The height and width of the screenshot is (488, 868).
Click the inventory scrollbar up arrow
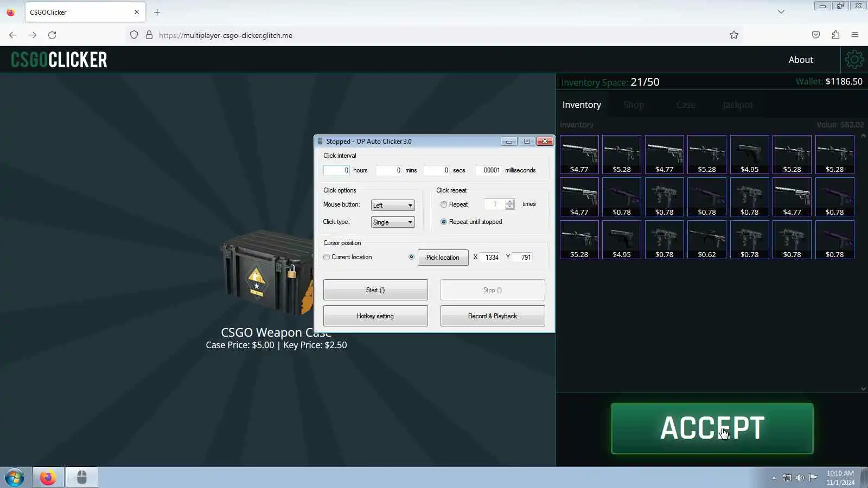coord(864,136)
